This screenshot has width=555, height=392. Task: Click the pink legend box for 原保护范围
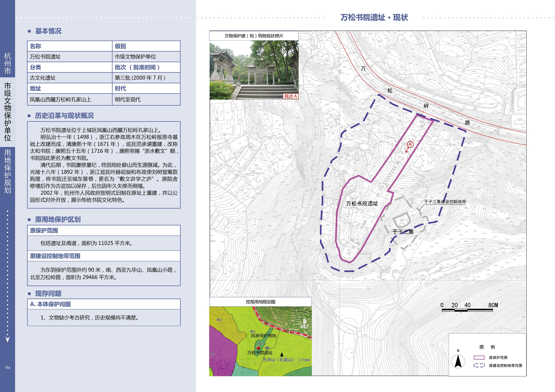tap(479, 357)
